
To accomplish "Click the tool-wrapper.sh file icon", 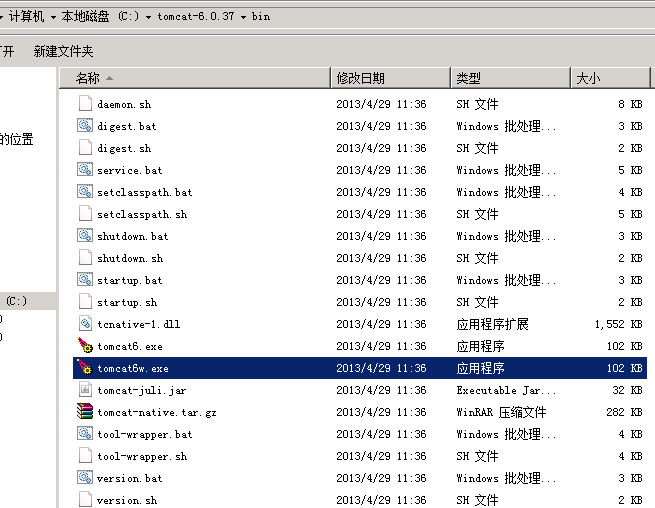I will 85,455.
